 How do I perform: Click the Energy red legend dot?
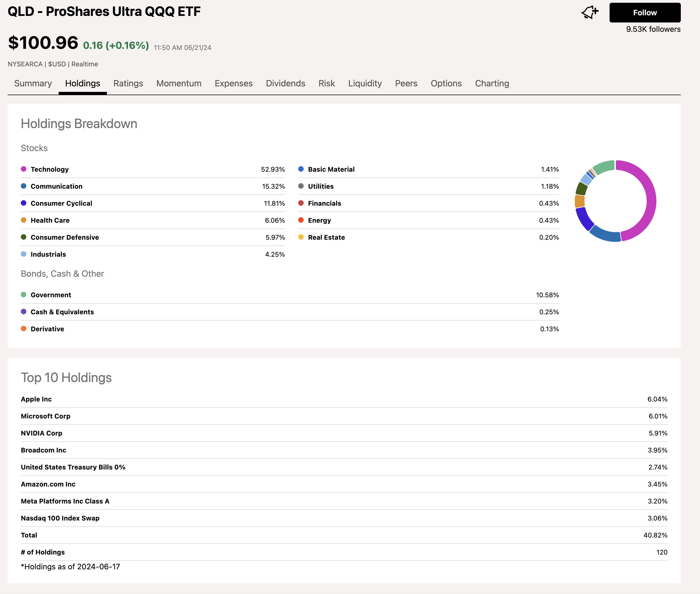click(x=301, y=220)
